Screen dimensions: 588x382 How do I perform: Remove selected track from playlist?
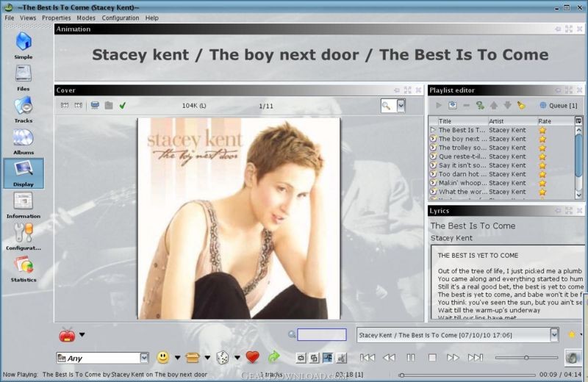466,106
